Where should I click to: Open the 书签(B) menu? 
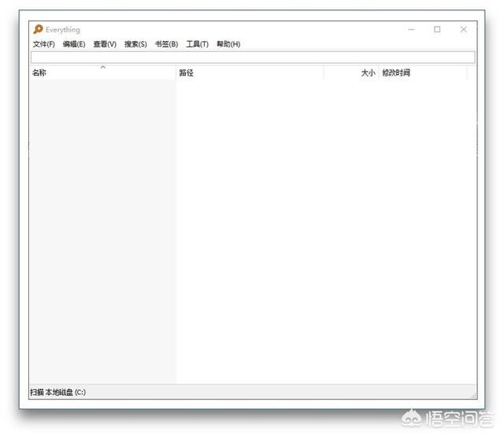(x=166, y=44)
